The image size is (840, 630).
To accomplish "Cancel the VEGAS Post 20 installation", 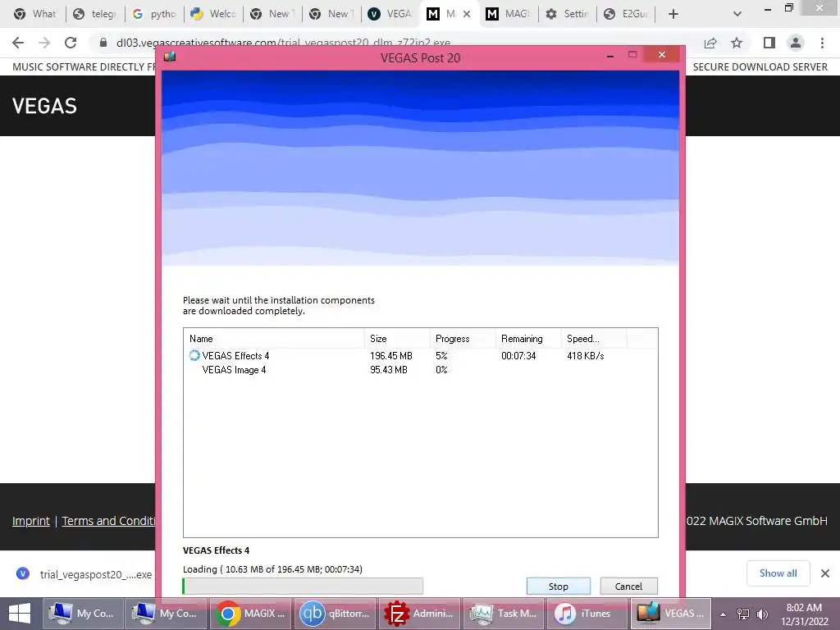I will point(628,586).
